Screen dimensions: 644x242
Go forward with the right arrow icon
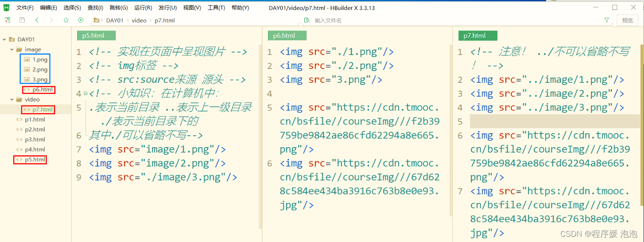pos(51,20)
